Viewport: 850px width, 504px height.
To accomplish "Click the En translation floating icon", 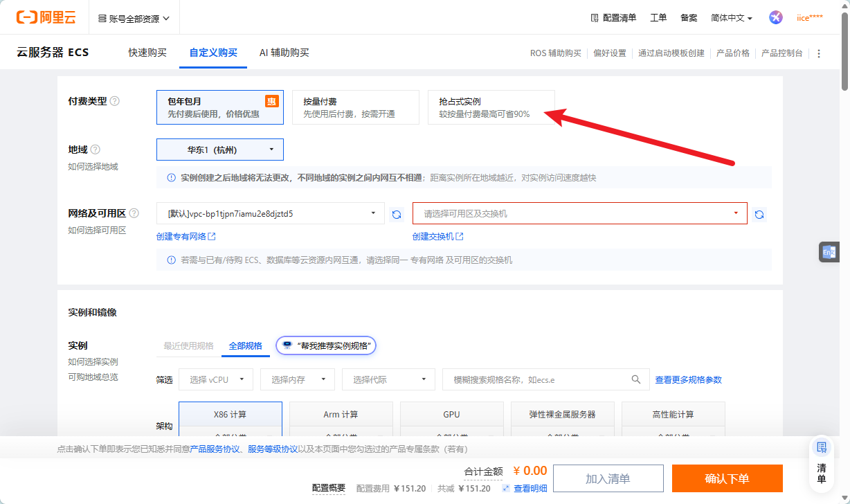I will click(828, 253).
